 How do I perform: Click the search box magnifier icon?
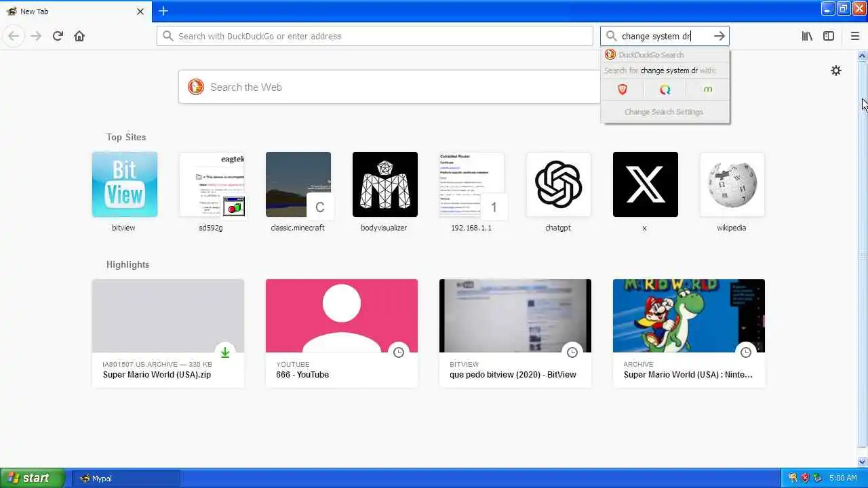coord(612,36)
